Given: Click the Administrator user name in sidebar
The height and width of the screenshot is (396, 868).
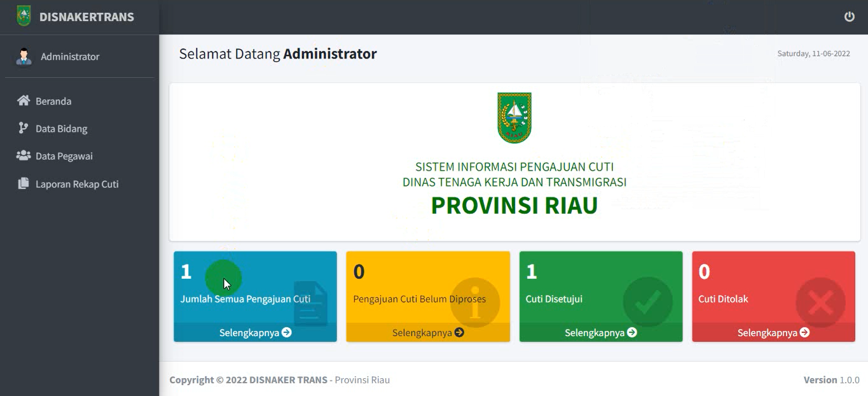Looking at the screenshot, I should [x=70, y=57].
